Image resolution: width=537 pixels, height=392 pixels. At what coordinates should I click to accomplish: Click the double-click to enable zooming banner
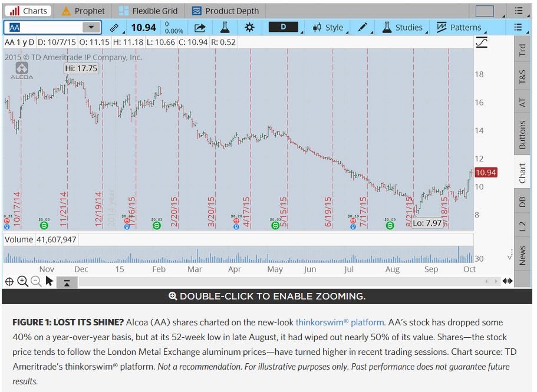coord(267,296)
